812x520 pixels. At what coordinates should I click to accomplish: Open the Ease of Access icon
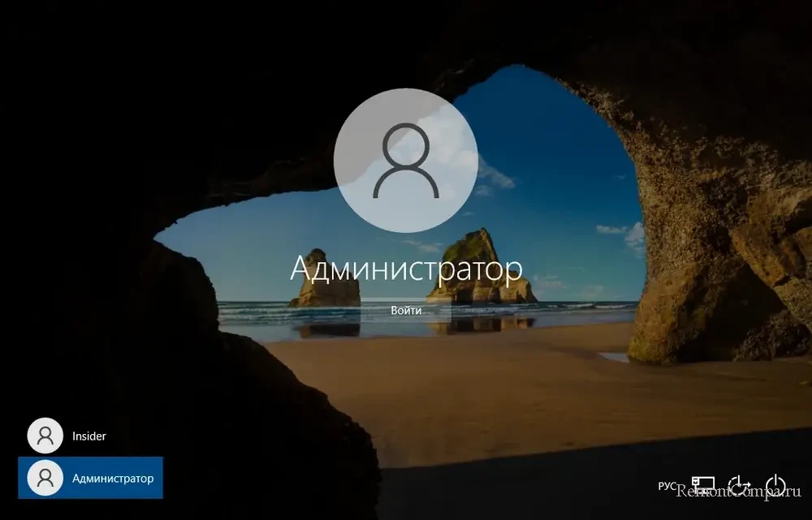pos(740,487)
